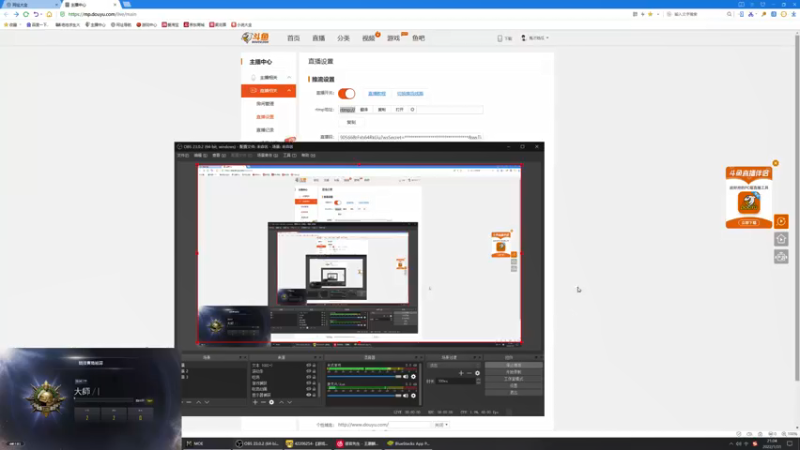Open a new browser tab
Image resolution: width=800 pixels, height=450 pixels.
(127, 4)
